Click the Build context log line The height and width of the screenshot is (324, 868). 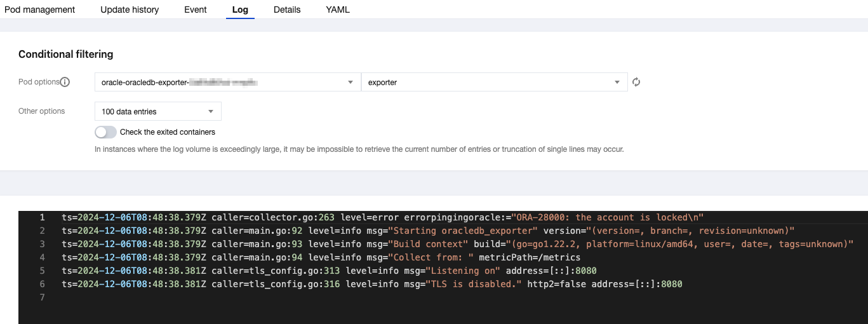click(x=457, y=244)
